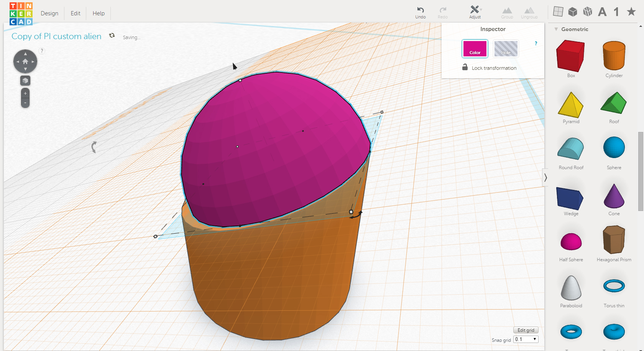Open the Inspector Color swatch
The image size is (644, 351).
point(475,49)
